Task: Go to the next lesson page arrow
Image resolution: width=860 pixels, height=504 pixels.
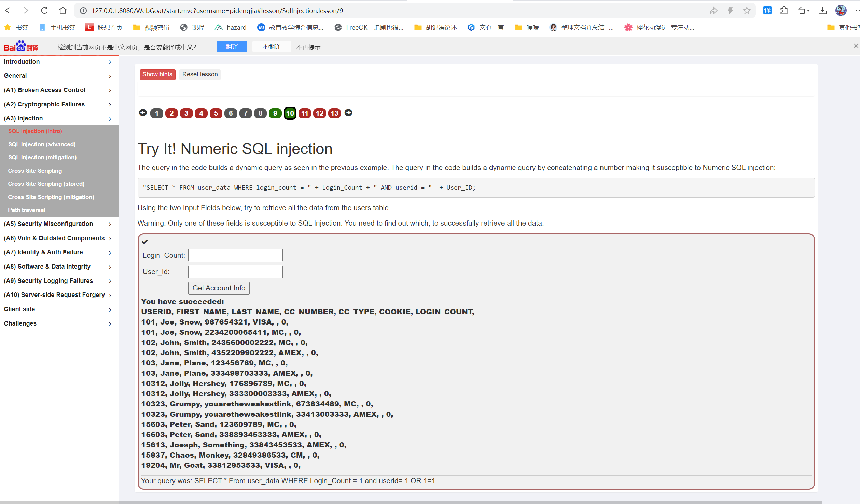Action: 348,113
